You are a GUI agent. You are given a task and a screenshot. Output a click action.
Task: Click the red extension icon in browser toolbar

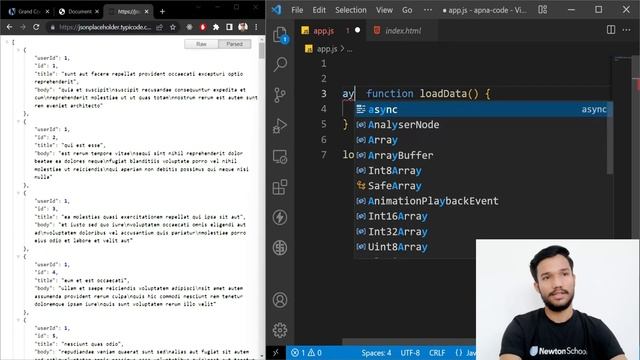203,27
